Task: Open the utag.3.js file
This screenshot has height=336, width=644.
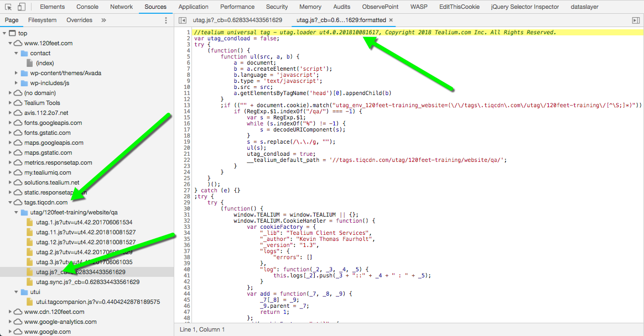Action: click(84, 262)
